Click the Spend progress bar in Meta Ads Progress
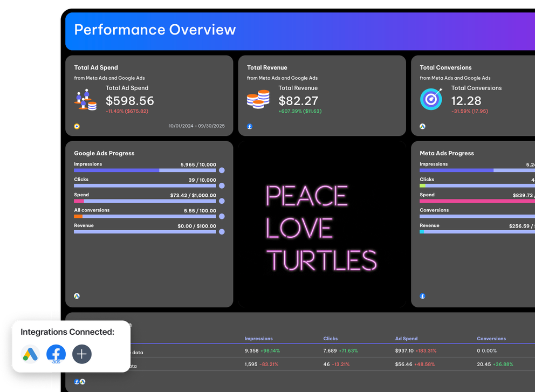This screenshot has height=392, width=535. (x=477, y=201)
